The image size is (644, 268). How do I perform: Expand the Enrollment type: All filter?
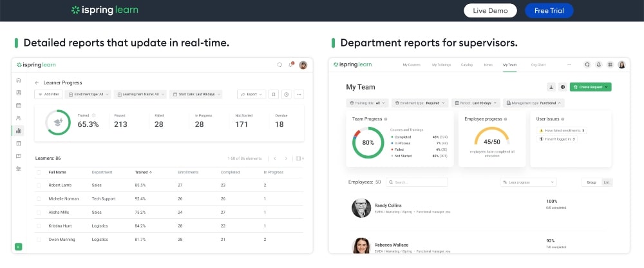point(90,94)
